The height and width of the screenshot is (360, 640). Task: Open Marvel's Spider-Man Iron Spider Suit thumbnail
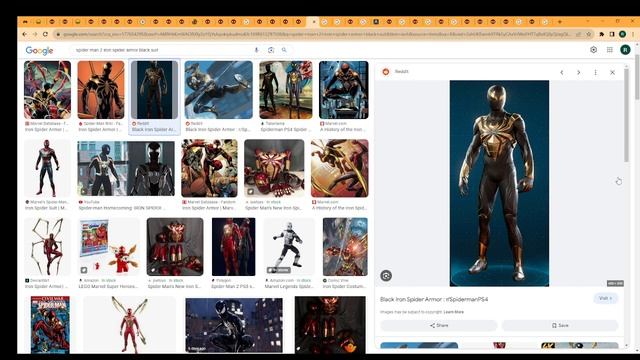[47, 168]
